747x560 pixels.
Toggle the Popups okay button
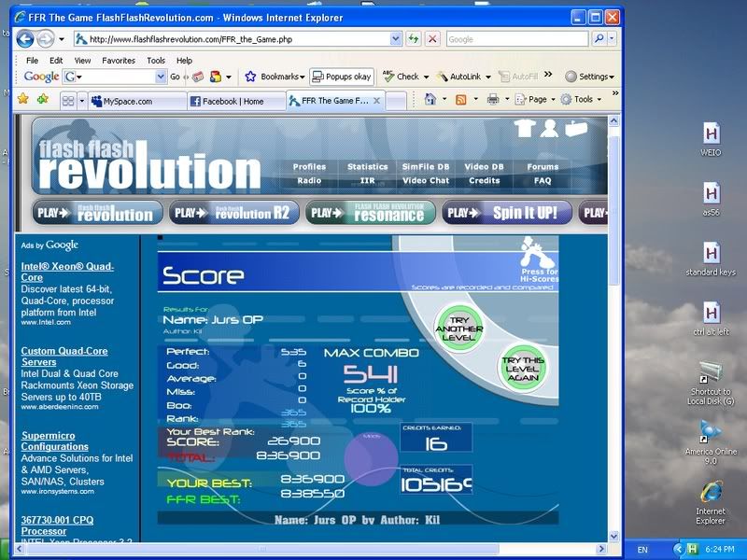point(342,77)
